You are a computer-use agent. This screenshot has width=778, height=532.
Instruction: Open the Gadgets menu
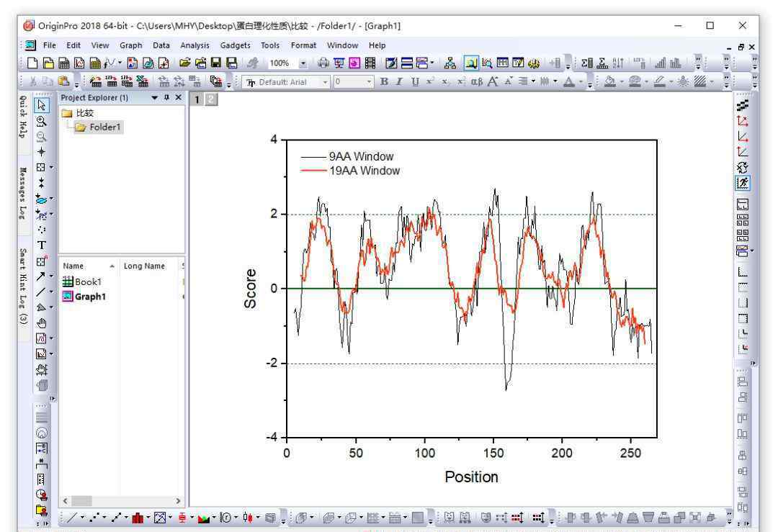235,45
